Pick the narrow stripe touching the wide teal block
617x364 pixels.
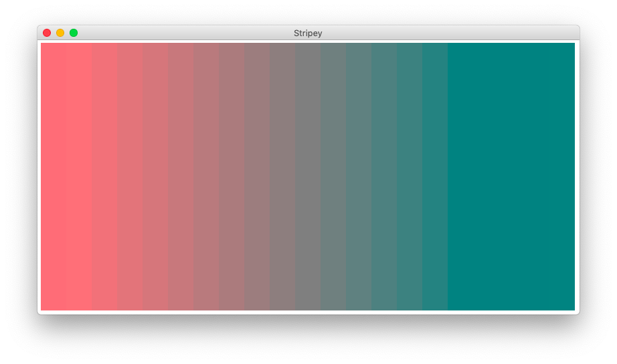click(435, 176)
